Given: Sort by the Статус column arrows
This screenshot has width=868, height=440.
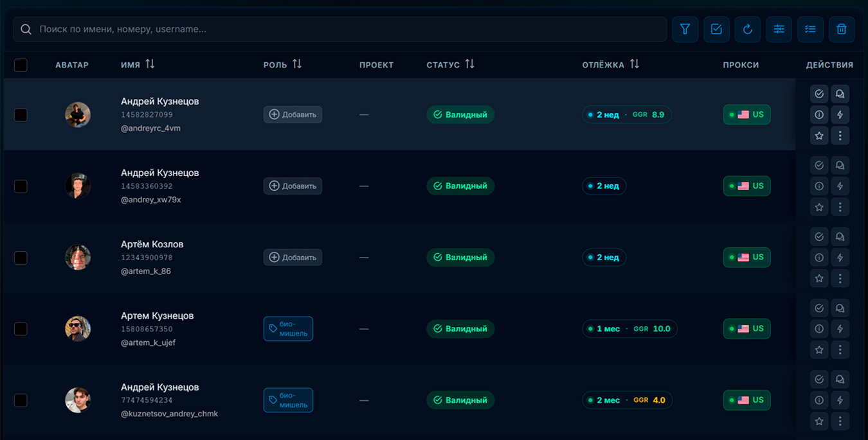Looking at the screenshot, I should pos(469,64).
